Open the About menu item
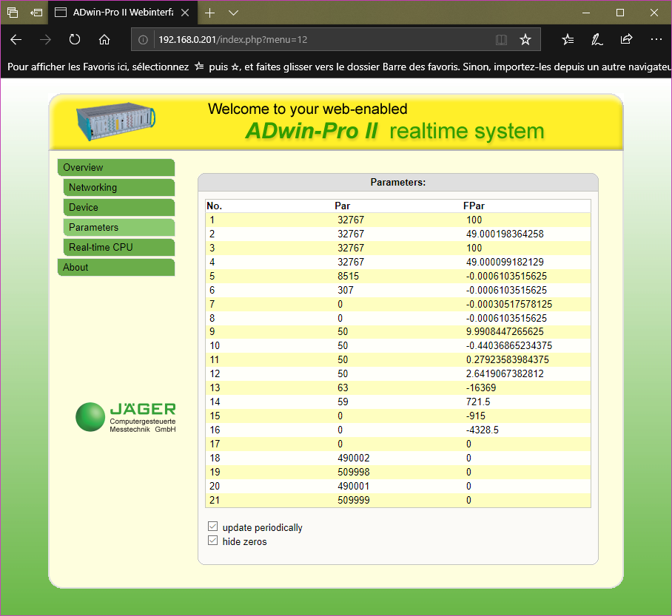 116,267
